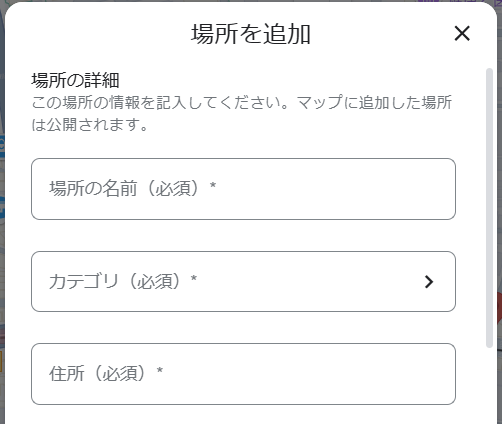
Task: Click the chevron arrow in カテゴリ field
Action: (429, 282)
